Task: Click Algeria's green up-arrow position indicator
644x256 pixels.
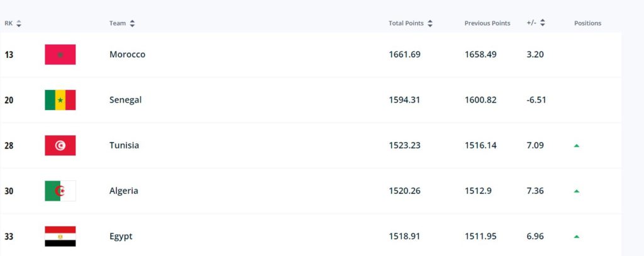Action: coord(576,191)
